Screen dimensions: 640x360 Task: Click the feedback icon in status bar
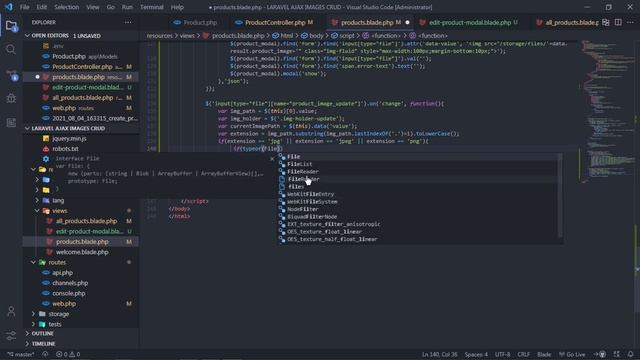point(617,354)
